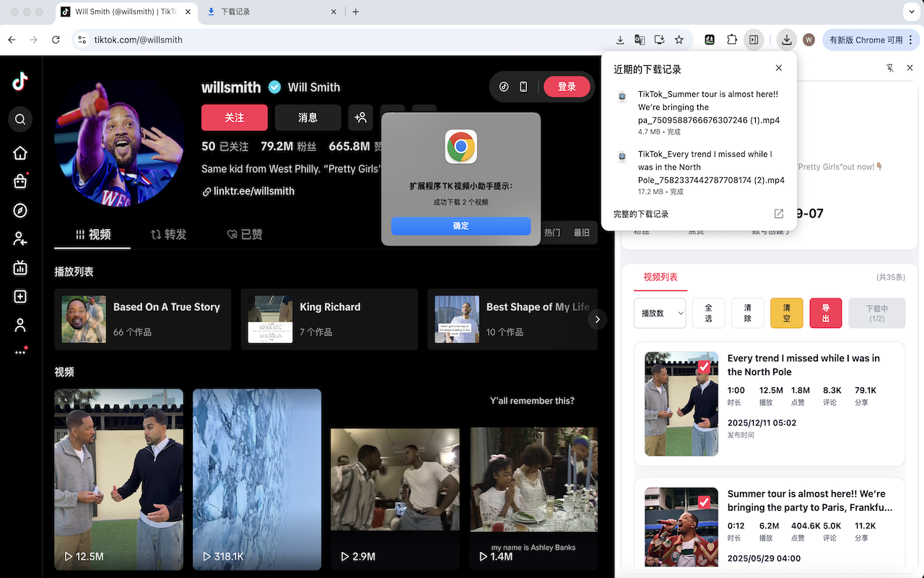Screen dimensions: 924x578
Task: Open the 播放数 sort dropdown
Action: (660, 314)
